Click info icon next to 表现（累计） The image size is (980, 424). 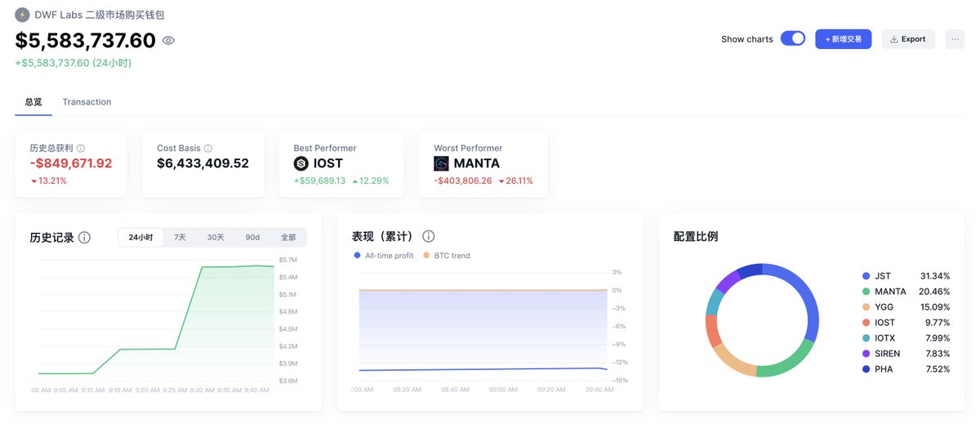(429, 236)
